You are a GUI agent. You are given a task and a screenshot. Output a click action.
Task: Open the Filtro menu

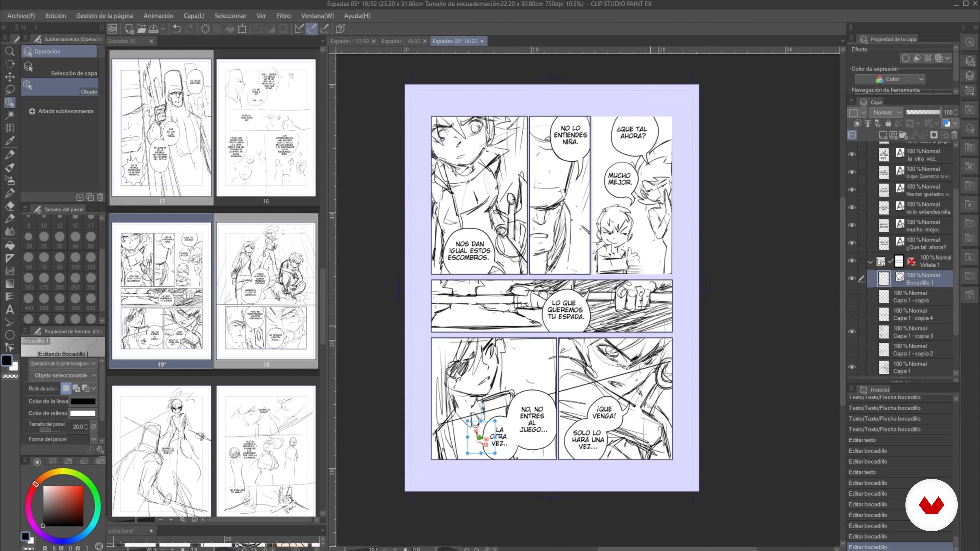(x=284, y=16)
